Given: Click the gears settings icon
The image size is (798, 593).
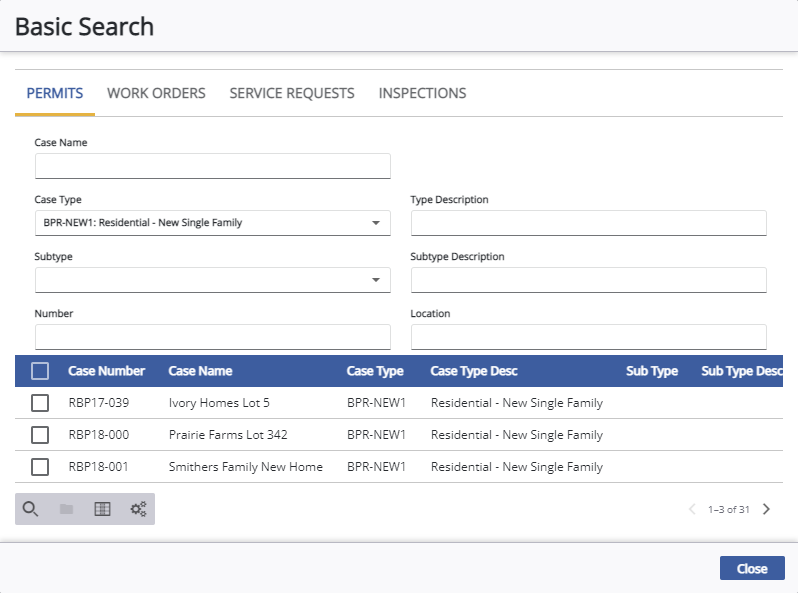Looking at the screenshot, I should coord(138,509).
